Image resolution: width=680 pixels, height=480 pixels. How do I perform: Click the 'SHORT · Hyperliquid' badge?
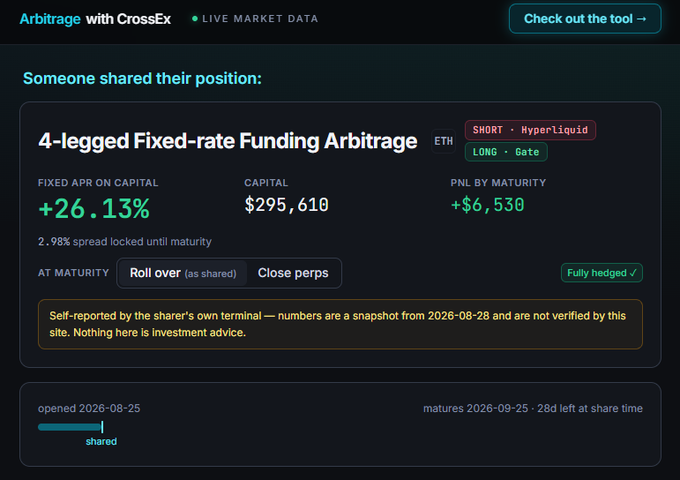coord(530,130)
